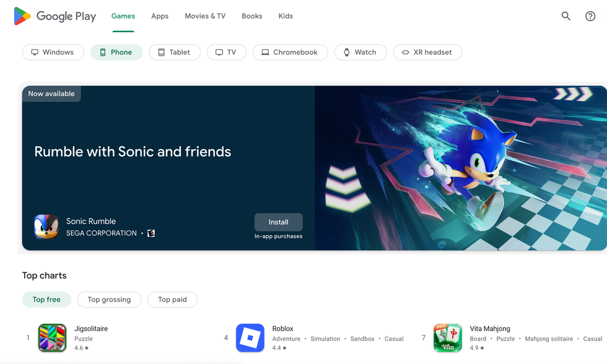Click the Watch device icon

coord(347,52)
